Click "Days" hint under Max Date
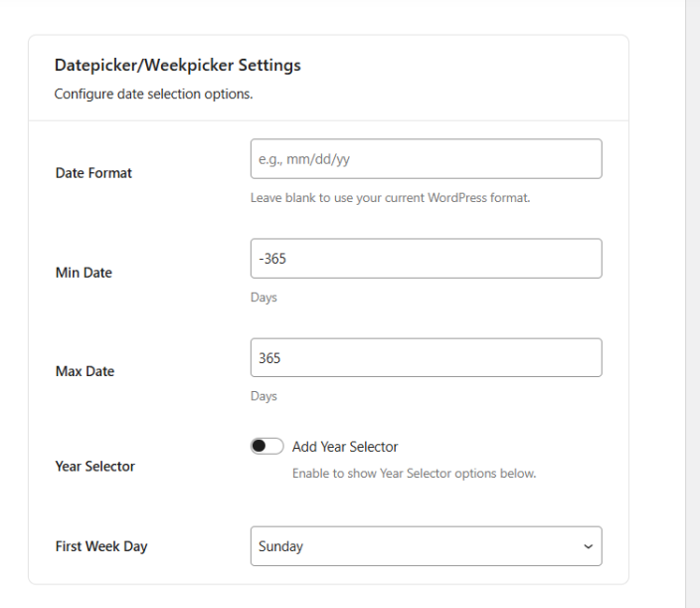Screen dimensions: 700x608 (x=263, y=396)
